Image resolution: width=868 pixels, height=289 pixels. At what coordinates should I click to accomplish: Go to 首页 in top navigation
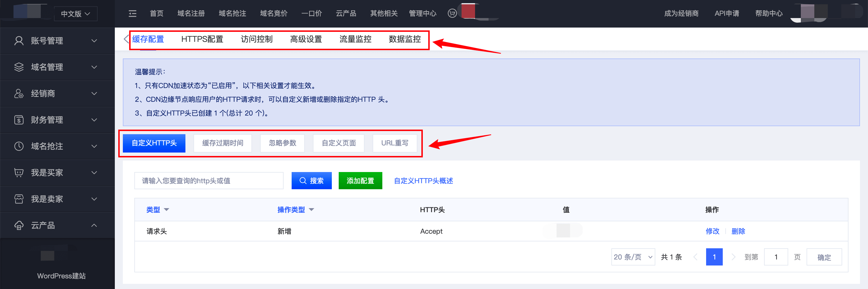coord(156,13)
